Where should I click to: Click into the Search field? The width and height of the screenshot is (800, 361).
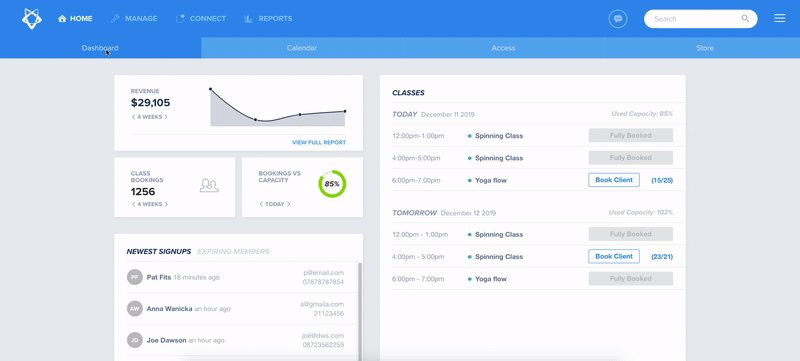coord(696,19)
